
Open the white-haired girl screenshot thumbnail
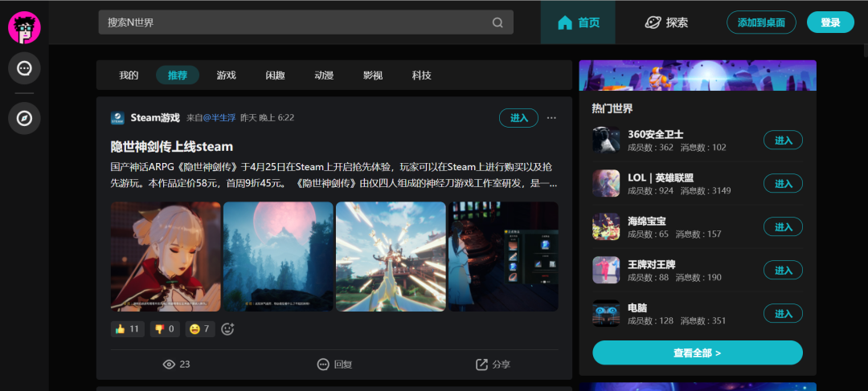166,257
